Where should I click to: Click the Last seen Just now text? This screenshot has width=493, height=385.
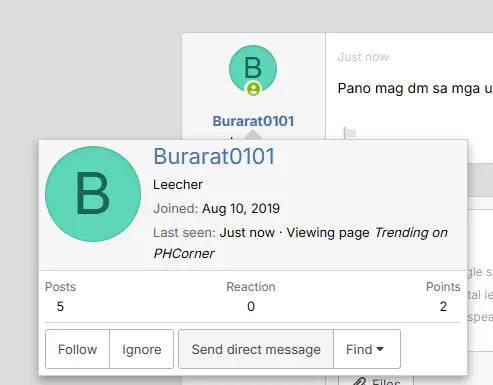[247, 233]
